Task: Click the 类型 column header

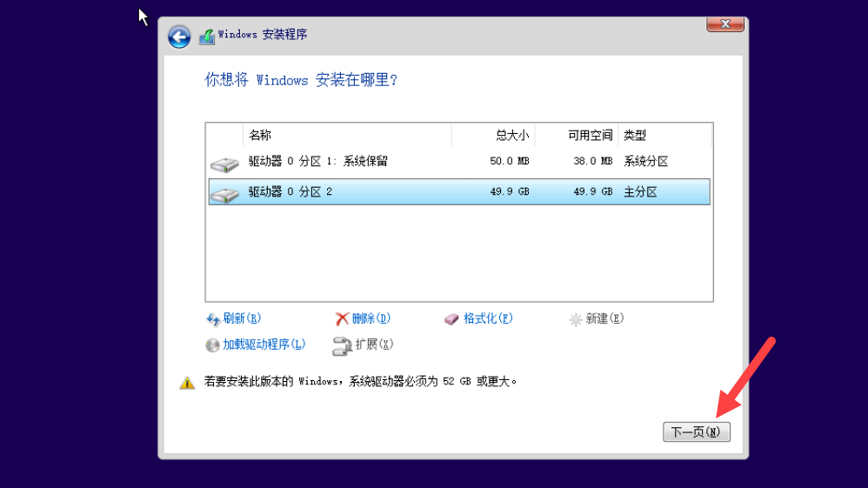Action: (664, 135)
